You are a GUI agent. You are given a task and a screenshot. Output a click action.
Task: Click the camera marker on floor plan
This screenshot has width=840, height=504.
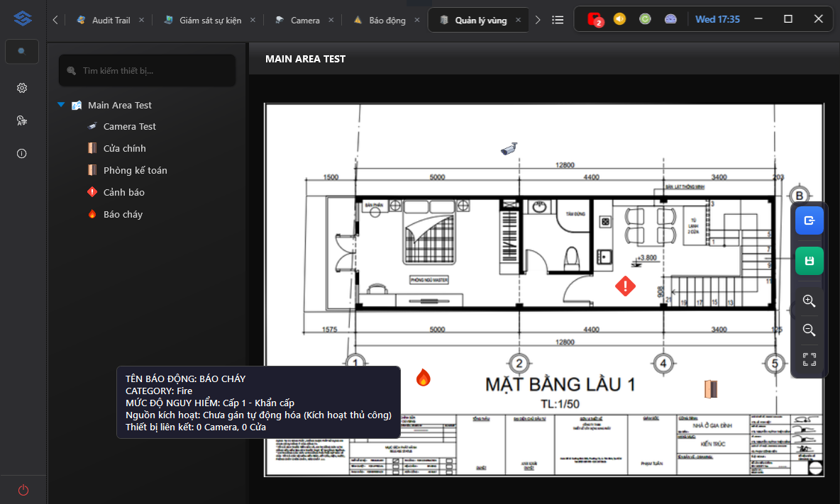coord(509,149)
